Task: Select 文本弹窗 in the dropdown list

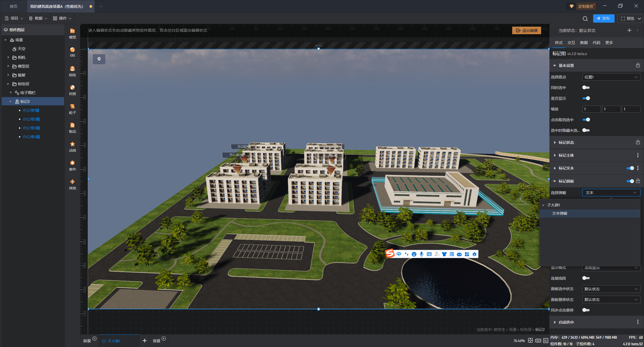Action: coord(559,213)
